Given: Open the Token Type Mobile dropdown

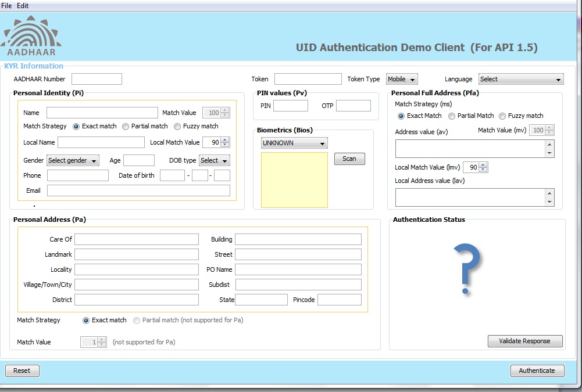Looking at the screenshot, I should 402,80.
